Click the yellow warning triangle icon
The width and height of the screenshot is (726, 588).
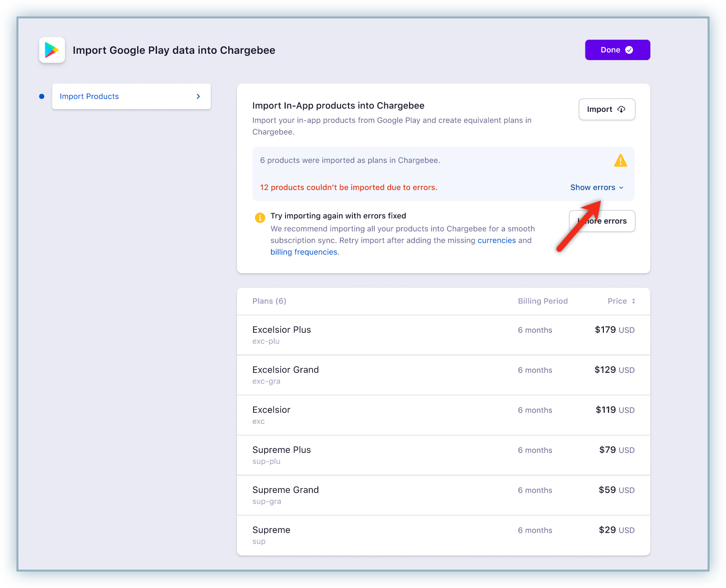coord(620,160)
